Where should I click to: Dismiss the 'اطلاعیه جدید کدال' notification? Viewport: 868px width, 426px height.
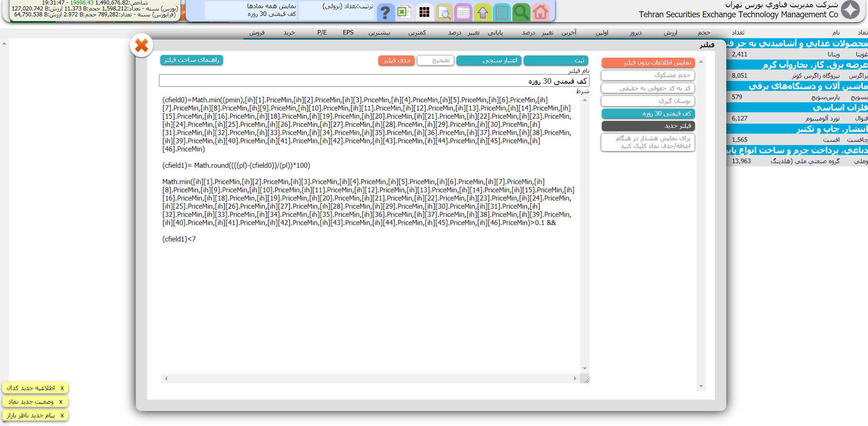[62, 388]
